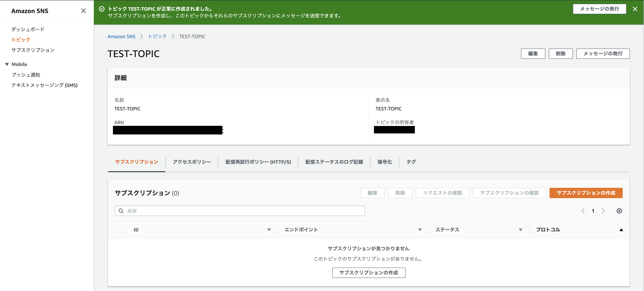Viewport: 644px width, 291px height.
Task: Open the table preferences gear icon
Action: point(619,211)
